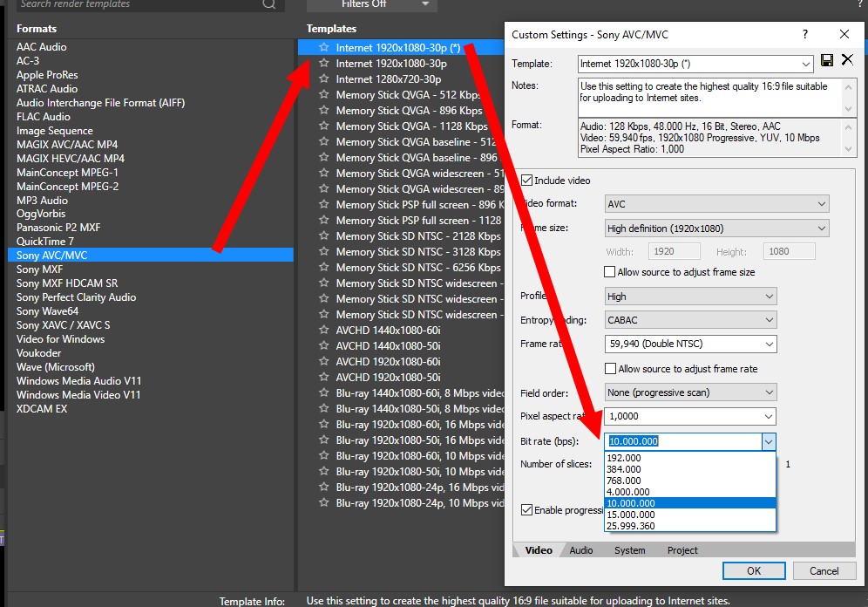This screenshot has width=868, height=607.
Task: Star the AVCHD 1920x1080-60i template
Action: [324, 362]
